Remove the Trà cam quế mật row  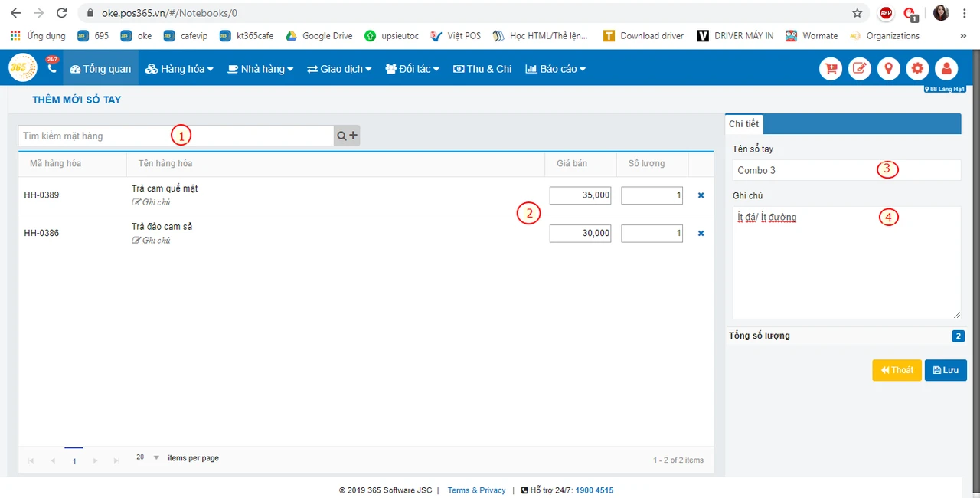coord(701,195)
